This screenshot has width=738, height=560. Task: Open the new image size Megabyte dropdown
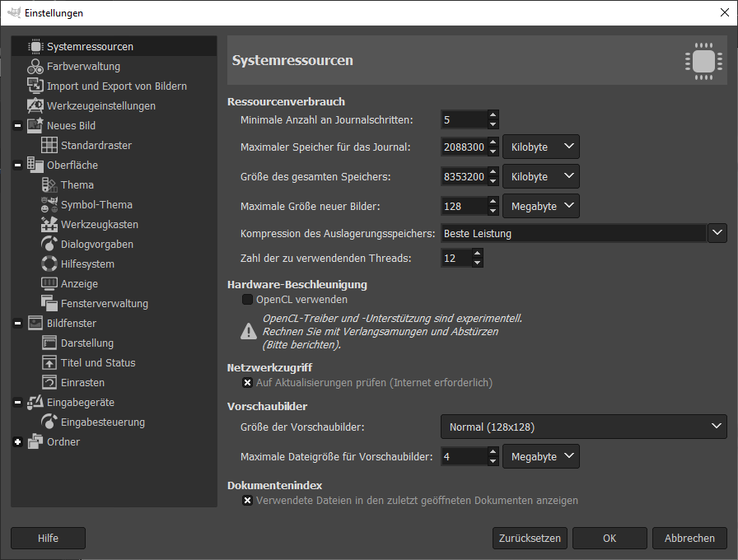pos(541,206)
